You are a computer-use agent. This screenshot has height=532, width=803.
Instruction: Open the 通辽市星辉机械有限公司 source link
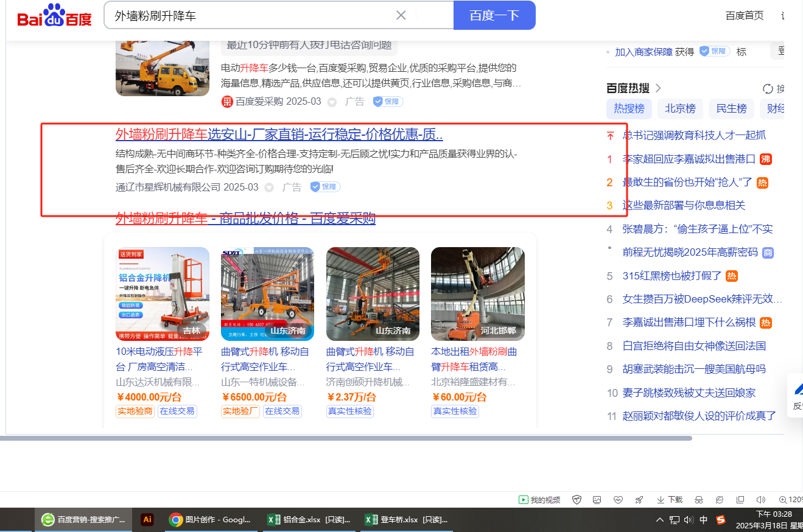(x=168, y=187)
